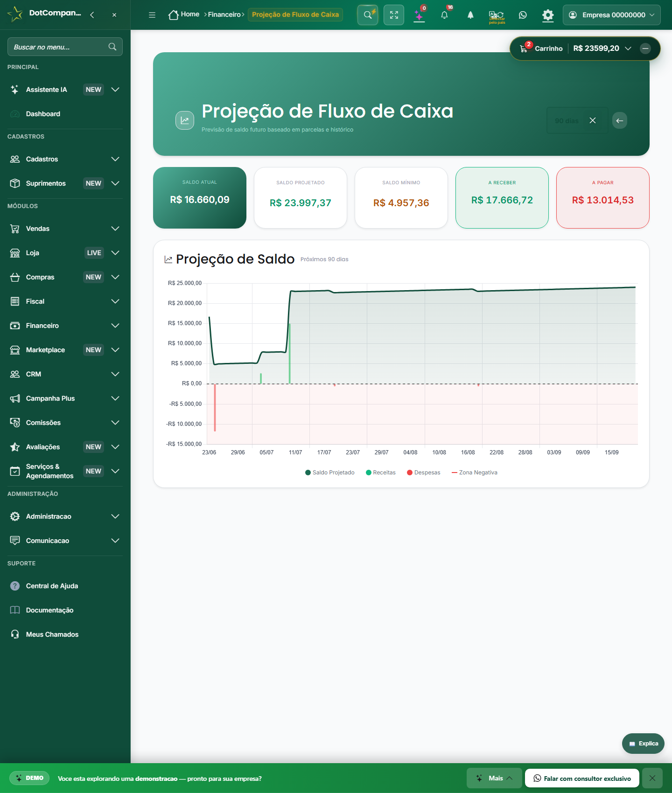
Task: Toggle Despesas series in the chart legend
Action: (x=424, y=473)
